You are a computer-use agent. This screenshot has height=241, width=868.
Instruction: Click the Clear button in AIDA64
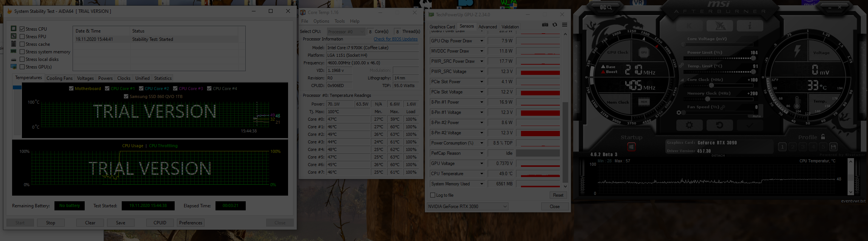coord(90,223)
